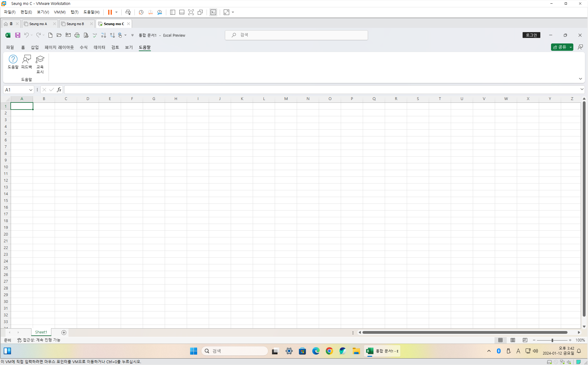588x365 pixels.
Task: Click the zoom slider handle
Action: (552, 340)
